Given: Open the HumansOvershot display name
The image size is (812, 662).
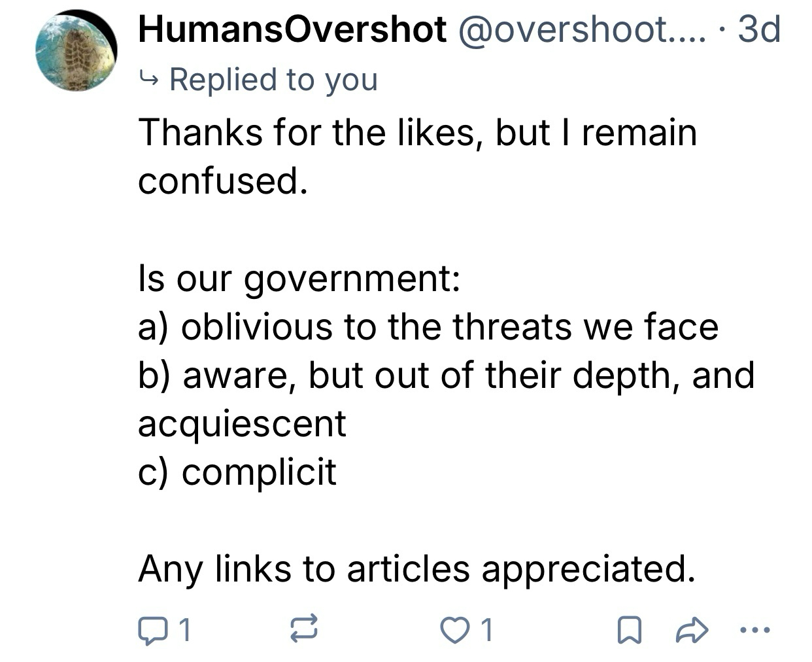Looking at the screenshot, I should pyautogui.click(x=292, y=29).
